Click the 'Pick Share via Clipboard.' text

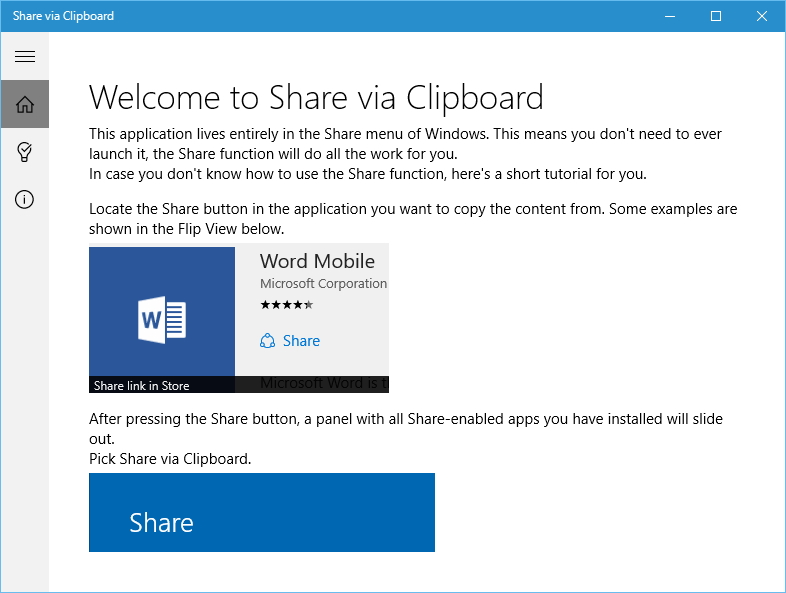tap(170, 459)
